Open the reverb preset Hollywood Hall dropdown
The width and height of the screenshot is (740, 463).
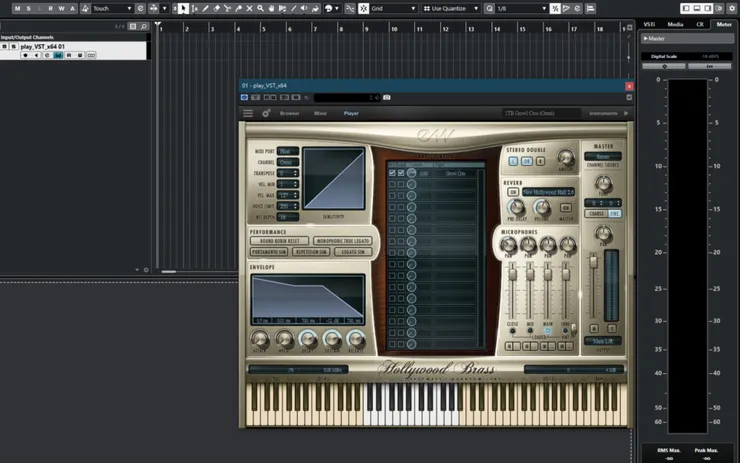550,191
